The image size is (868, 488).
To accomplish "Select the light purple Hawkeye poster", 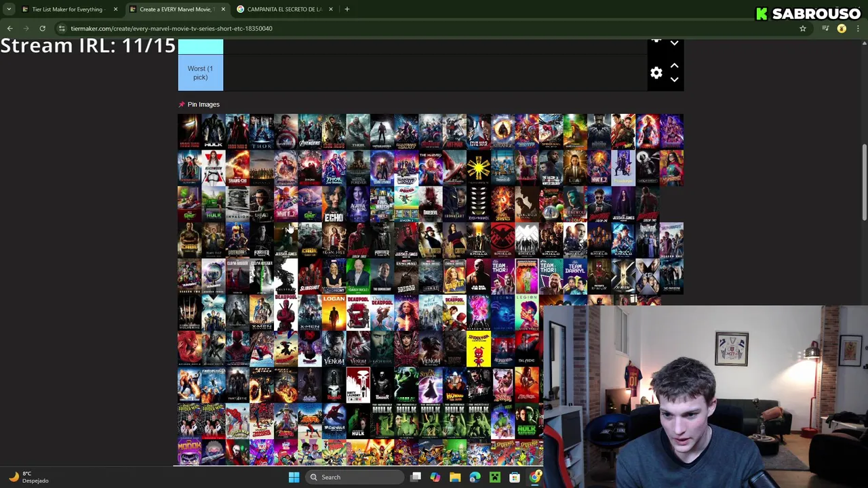I will (623, 167).
